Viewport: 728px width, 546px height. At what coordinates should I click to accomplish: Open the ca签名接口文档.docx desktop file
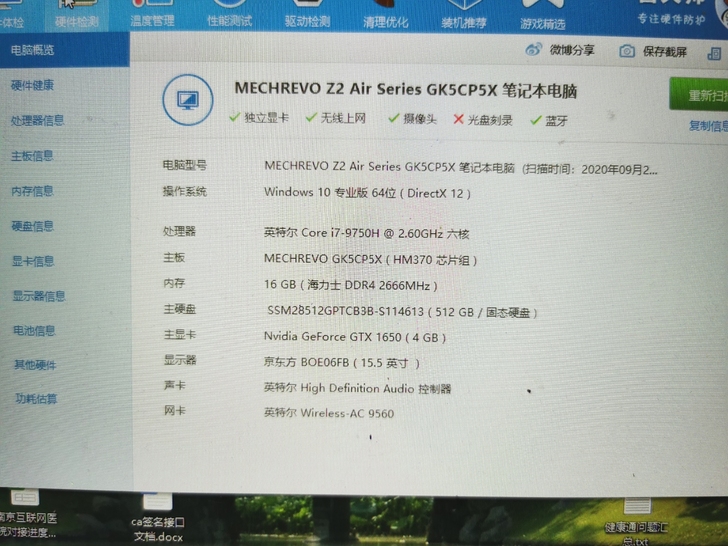[158, 519]
